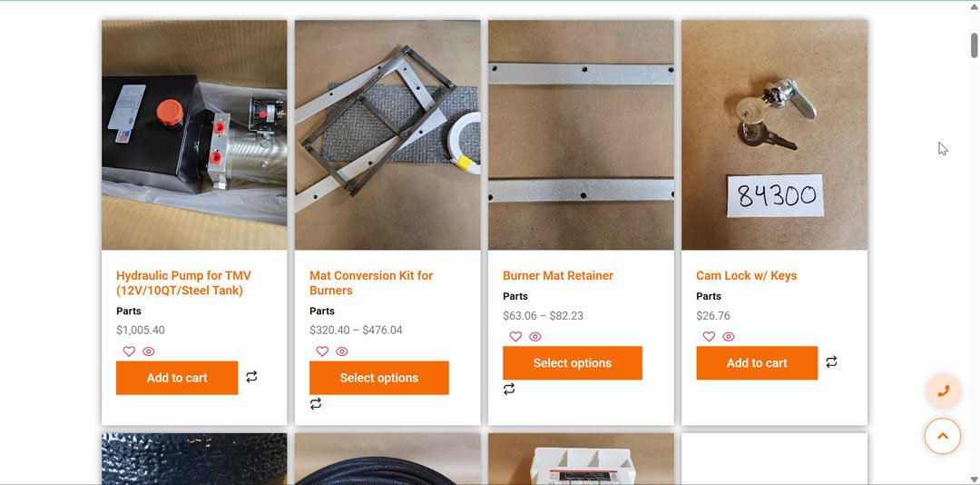The image size is (980, 485).
Task: Quick view eye icon for Cam Lock
Action: click(x=729, y=337)
